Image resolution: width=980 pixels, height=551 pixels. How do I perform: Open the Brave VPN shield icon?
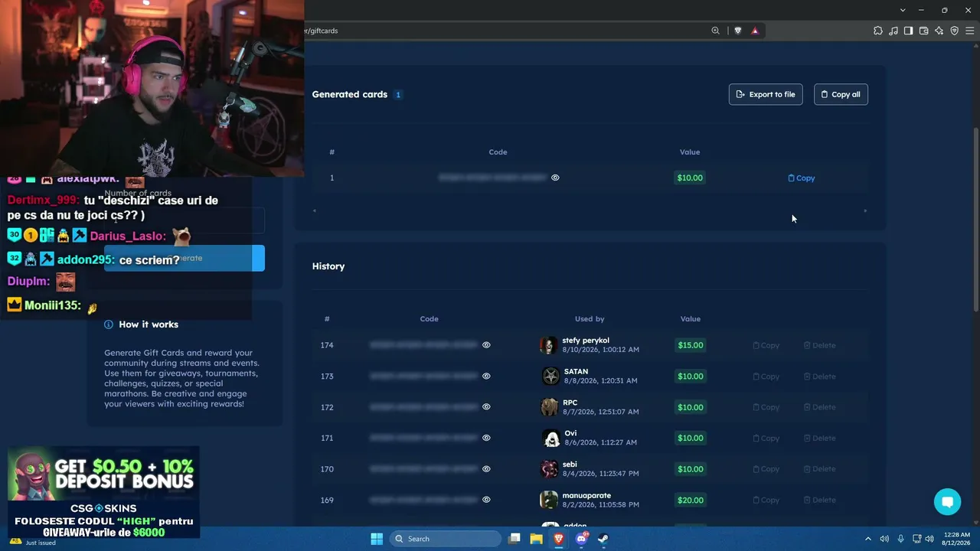[955, 31]
